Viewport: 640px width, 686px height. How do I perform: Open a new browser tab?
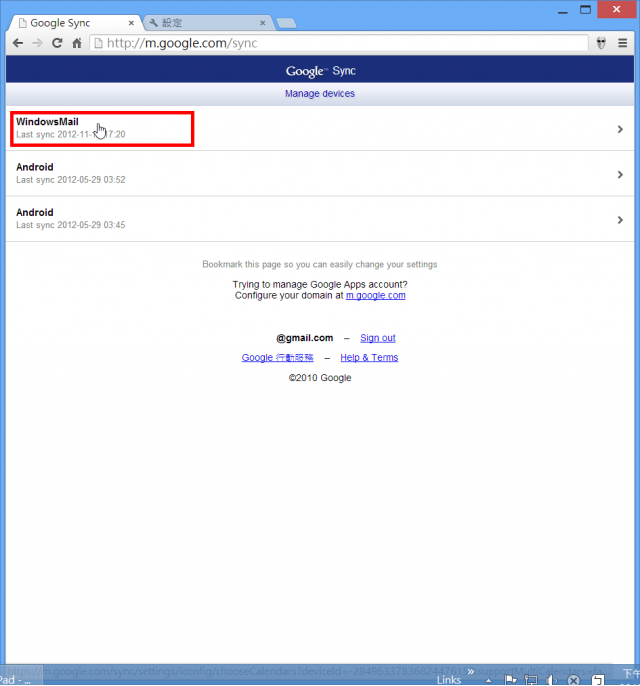tap(287, 23)
